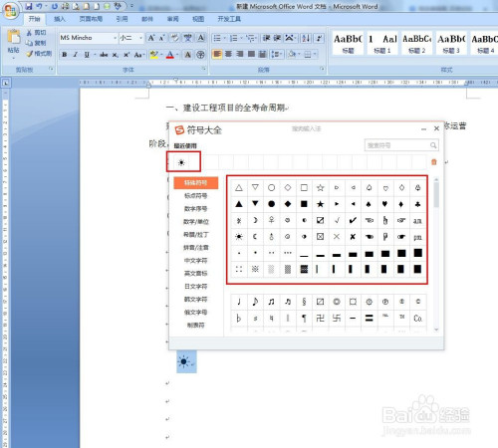Click the Undo arrow in quick access toolbar

(39, 6)
